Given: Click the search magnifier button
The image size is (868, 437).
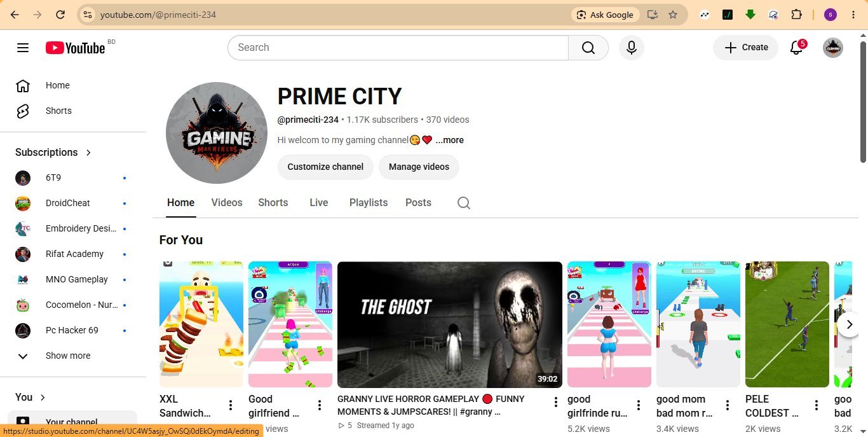Looking at the screenshot, I should tap(588, 48).
